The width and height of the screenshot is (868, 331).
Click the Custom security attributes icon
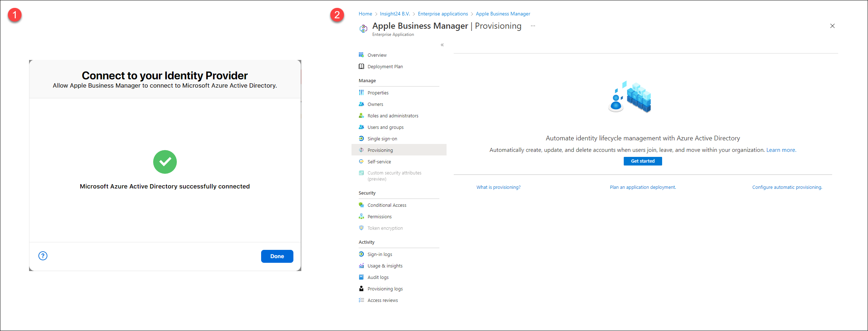click(361, 173)
